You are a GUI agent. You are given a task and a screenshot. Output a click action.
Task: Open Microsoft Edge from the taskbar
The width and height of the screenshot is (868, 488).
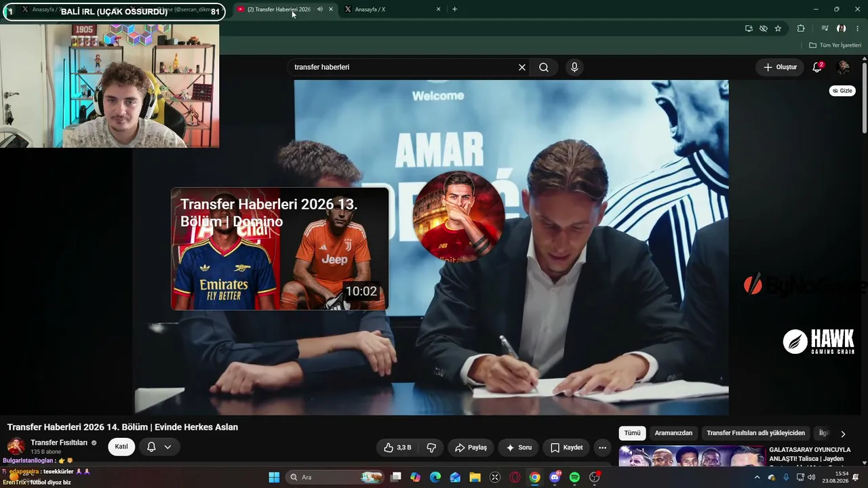(435, 477)
